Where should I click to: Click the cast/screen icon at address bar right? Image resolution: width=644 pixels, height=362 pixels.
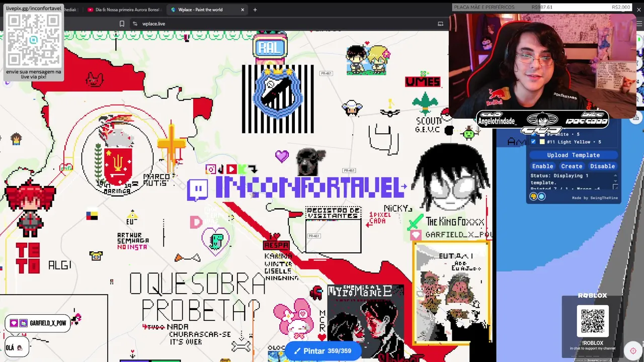440,24
